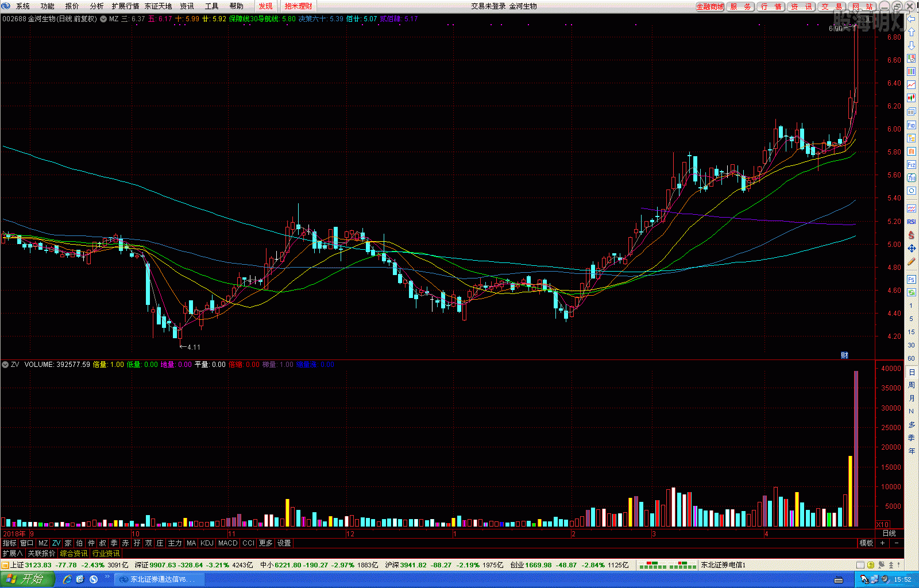
Task: Open the 指标 indicator menu
Action: coord(9,543)
